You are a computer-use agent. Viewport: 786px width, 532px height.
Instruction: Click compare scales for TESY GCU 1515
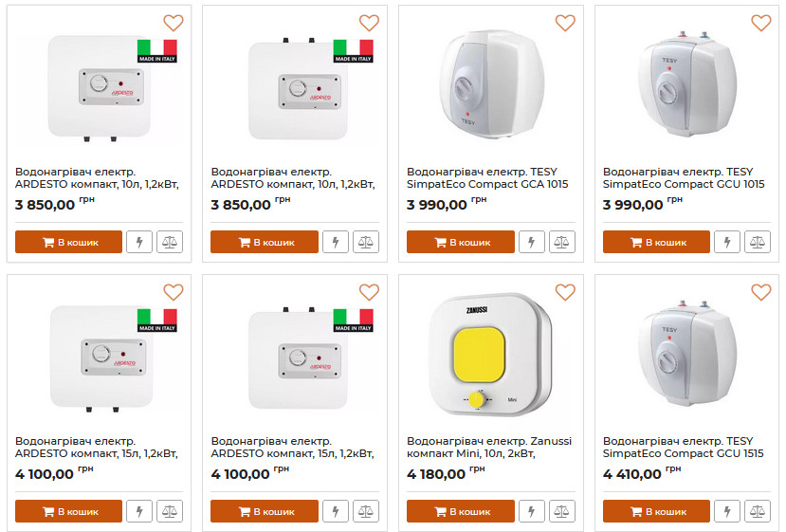point(759,511)
